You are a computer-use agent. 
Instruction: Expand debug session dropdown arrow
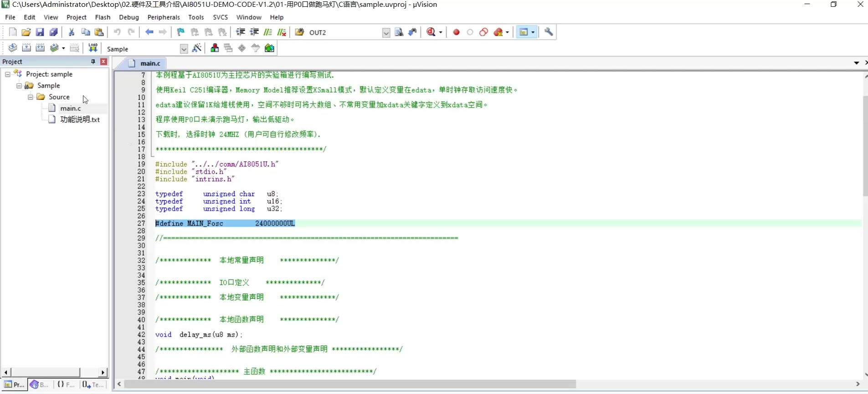point(441,32)
